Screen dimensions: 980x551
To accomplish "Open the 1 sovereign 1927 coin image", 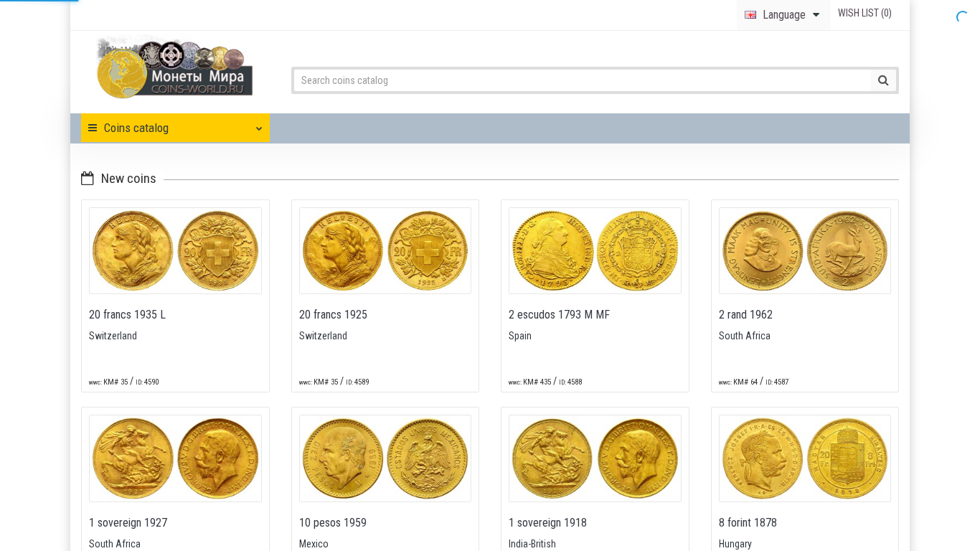I will 175,458.
